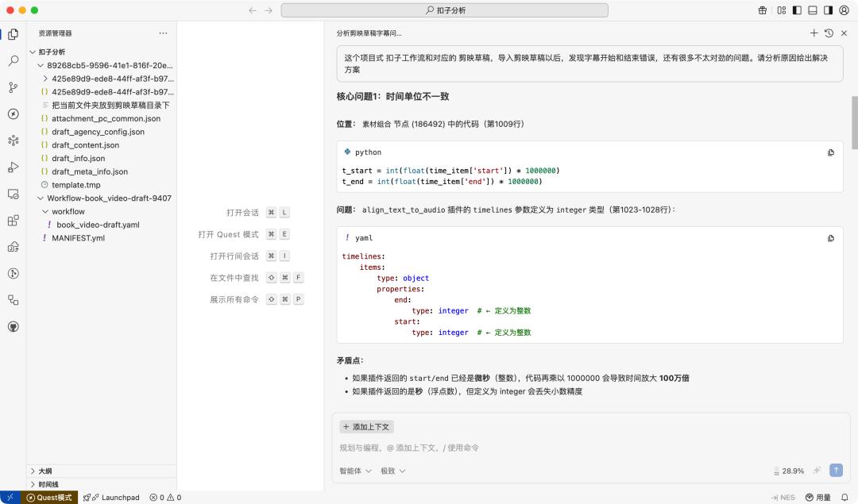Start a new chat with the plus icon

point(814,33)
